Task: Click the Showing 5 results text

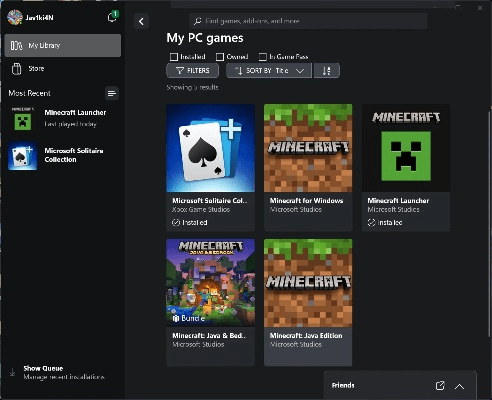Action: pos(192,87)
